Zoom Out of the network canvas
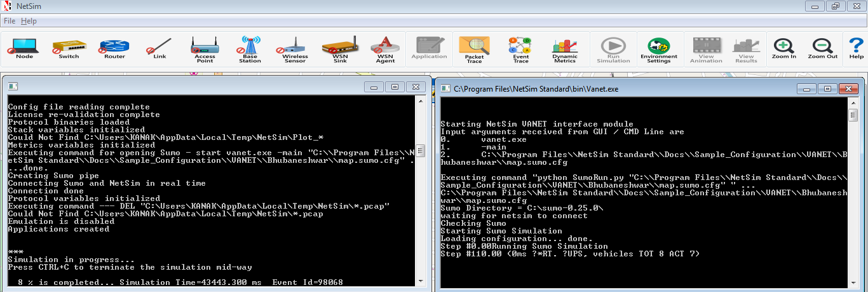 (822, 50)
